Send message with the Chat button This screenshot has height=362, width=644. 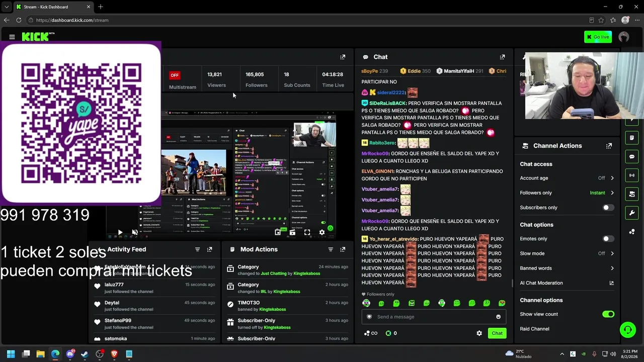pyautogui.click(x=497, y=333)
